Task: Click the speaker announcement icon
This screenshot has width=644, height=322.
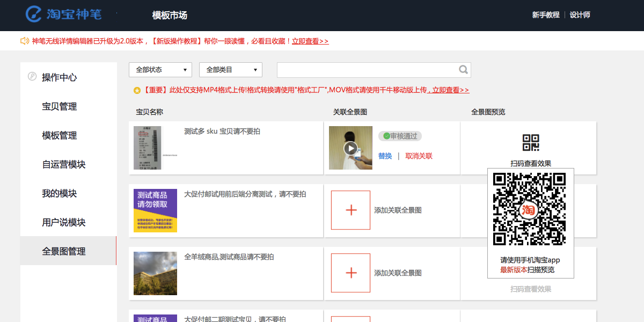Action: [25, 41]
